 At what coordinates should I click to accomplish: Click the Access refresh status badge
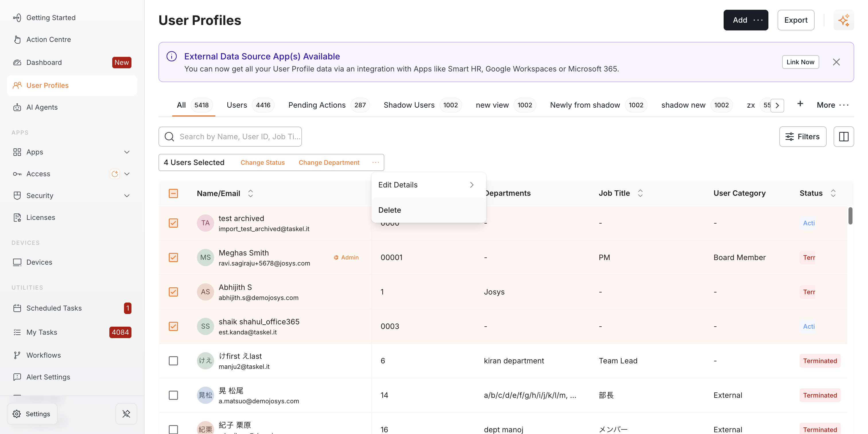115,174
